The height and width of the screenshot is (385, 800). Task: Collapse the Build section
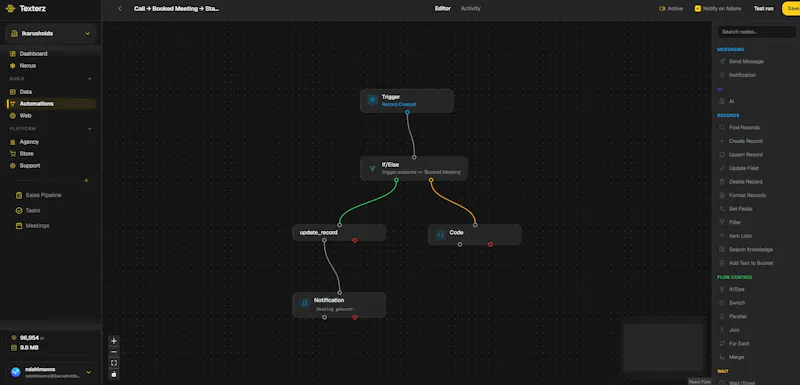(90, 79)
